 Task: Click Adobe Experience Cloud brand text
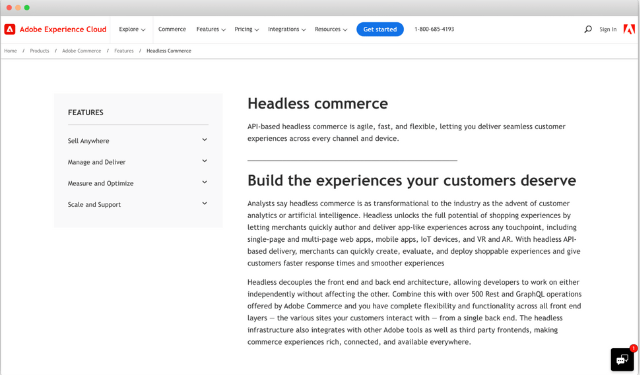pos(63,29)
